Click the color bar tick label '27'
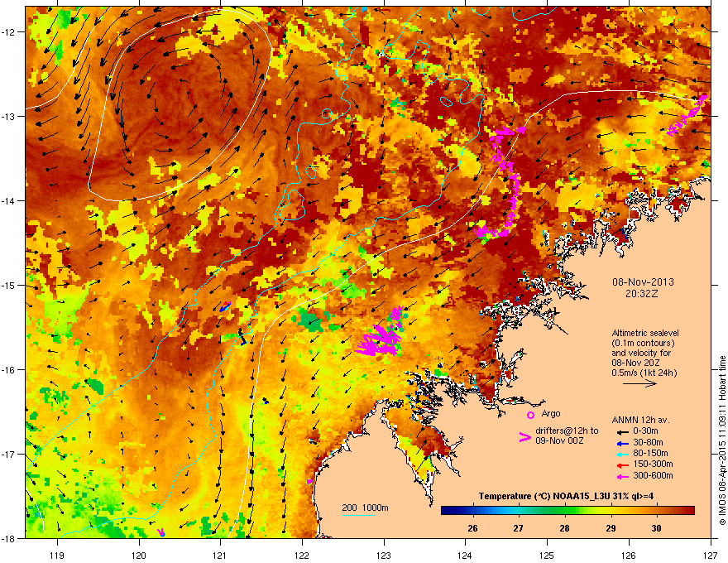Image resolution: width=728 pixels, height=563 pixels. tap(518, 528)
